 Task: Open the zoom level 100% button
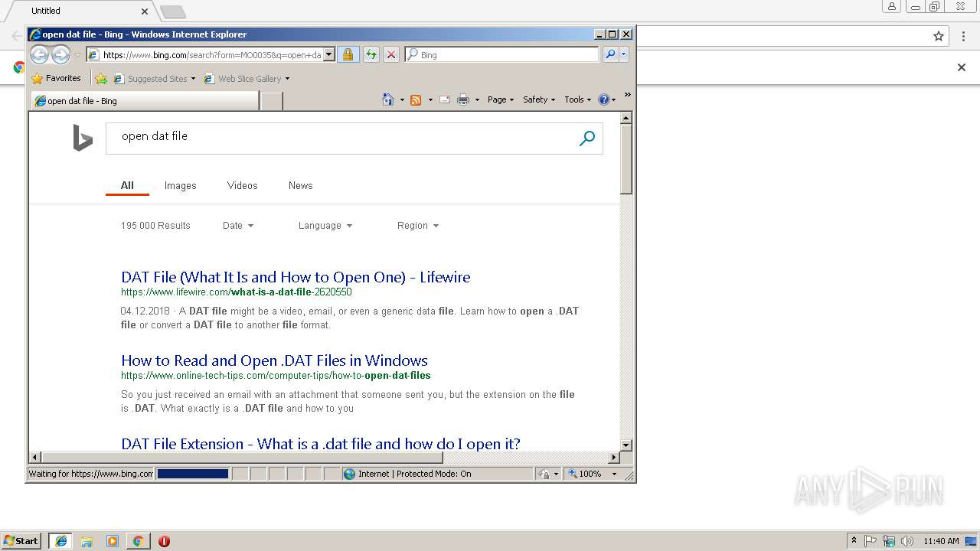click(585, 474)
